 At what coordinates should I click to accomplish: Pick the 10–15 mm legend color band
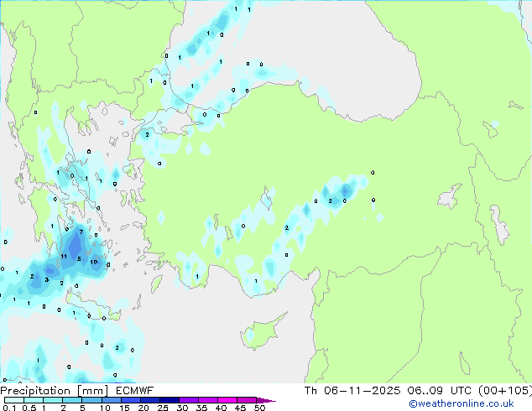coord(111,400)
